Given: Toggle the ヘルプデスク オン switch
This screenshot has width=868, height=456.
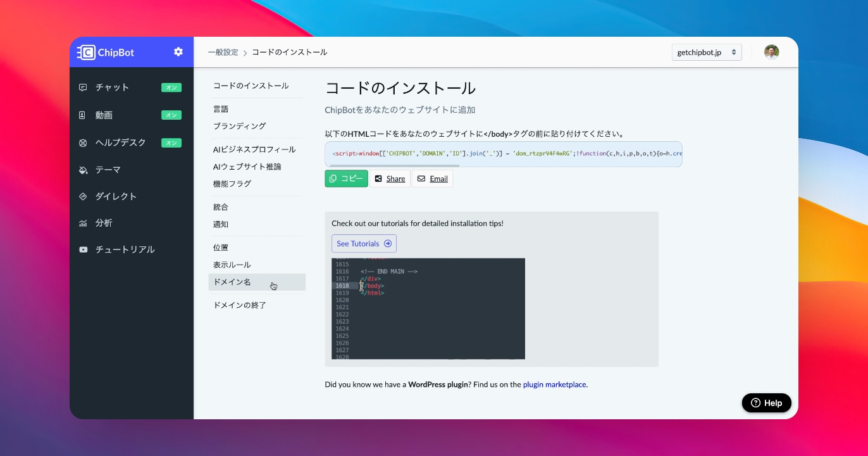Looking at the screenshot, I should pos(171,142).
